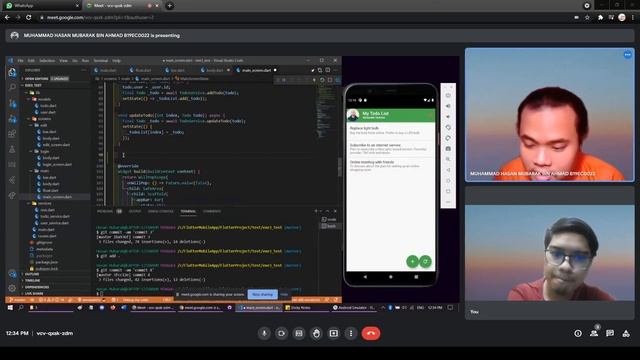Toggle captions in Meet controls

[299, 333]
